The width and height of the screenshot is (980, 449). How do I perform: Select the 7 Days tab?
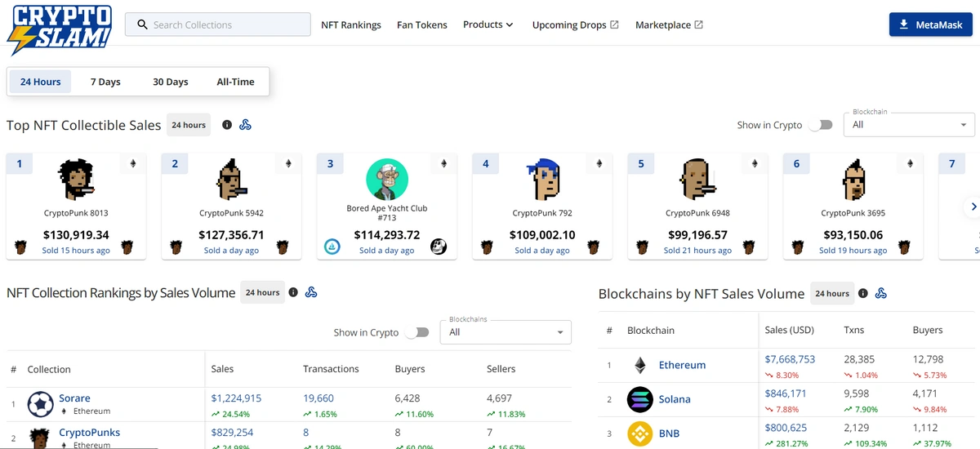105,82
